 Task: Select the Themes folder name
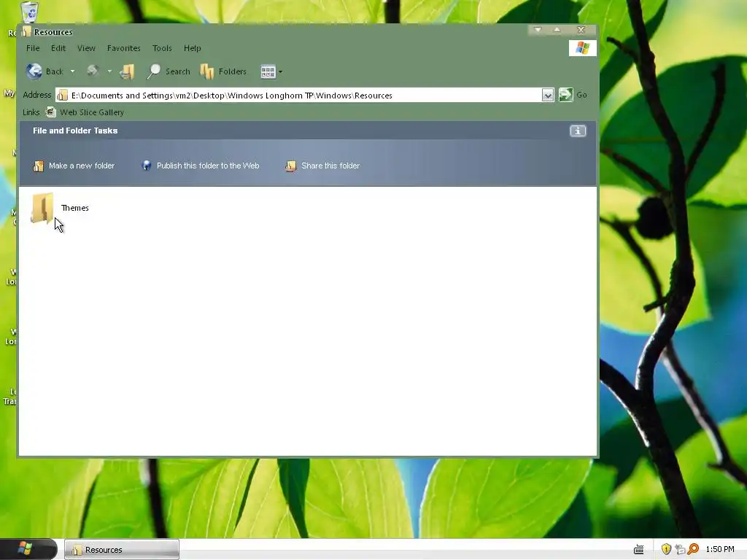click(75, 208)
